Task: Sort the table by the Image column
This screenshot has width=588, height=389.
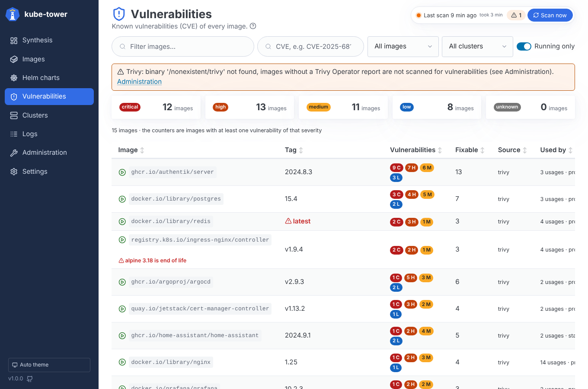Action: pyautogui.click(x=131, y=150)
